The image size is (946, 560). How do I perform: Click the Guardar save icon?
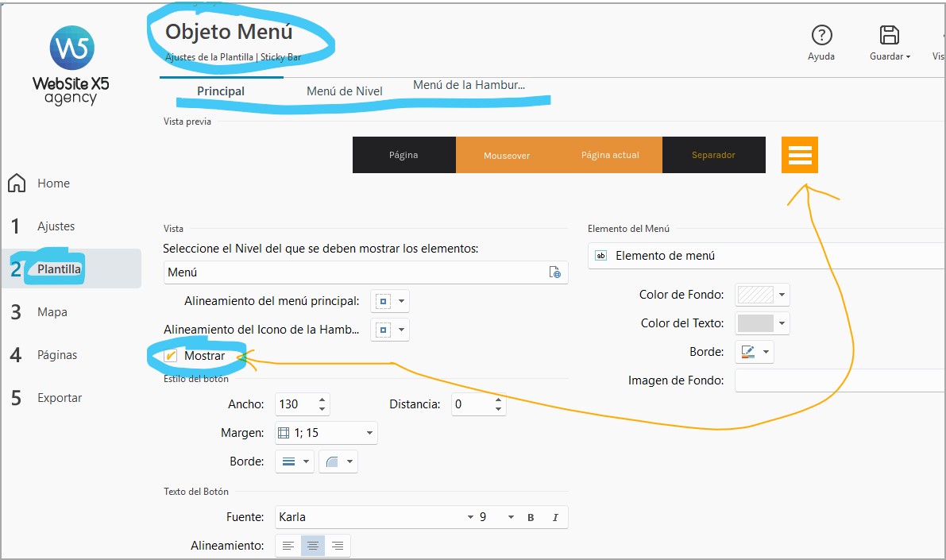click(x=889, y=36)
